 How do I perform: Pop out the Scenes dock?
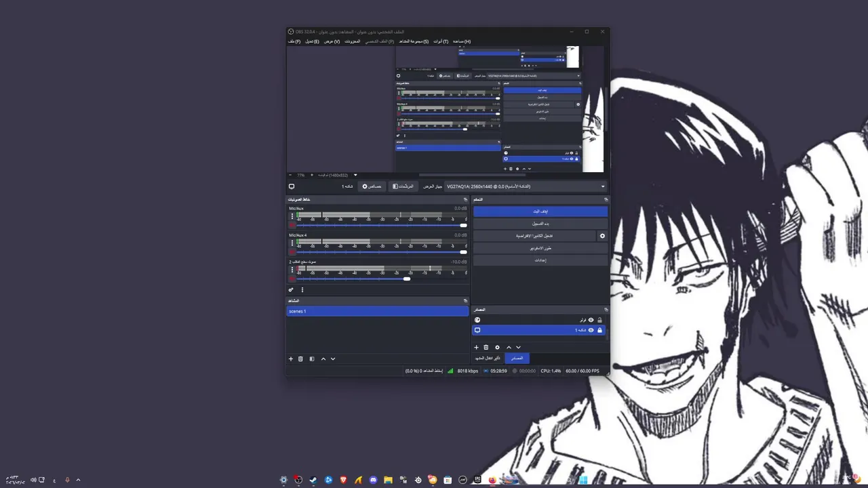pyautogui.click(x=465, y=300)
